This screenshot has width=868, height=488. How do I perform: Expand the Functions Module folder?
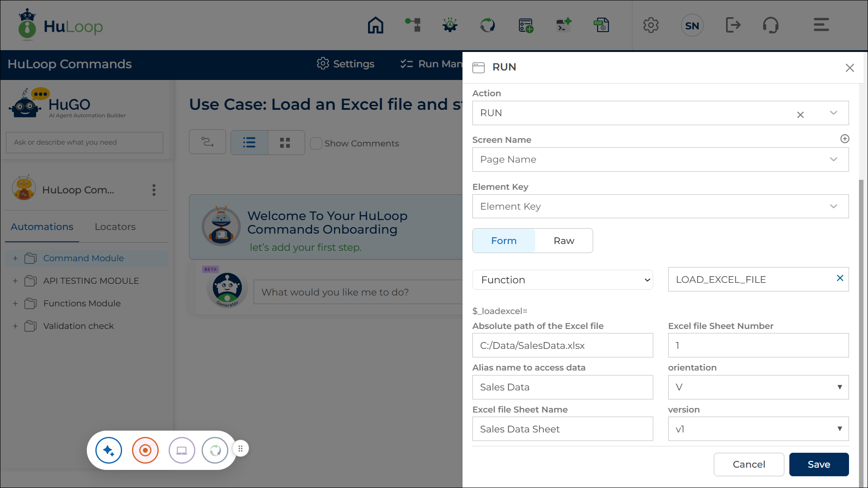15,304
